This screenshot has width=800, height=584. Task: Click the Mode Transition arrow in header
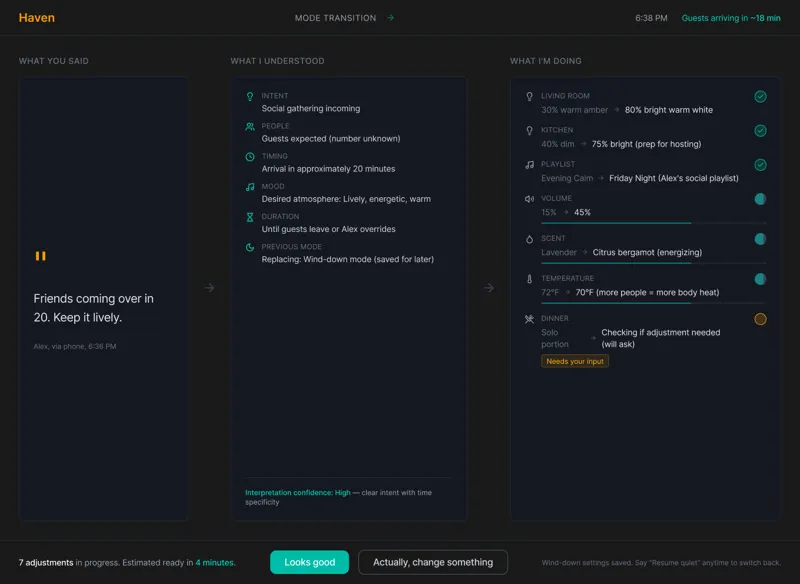tap(390, 18)
